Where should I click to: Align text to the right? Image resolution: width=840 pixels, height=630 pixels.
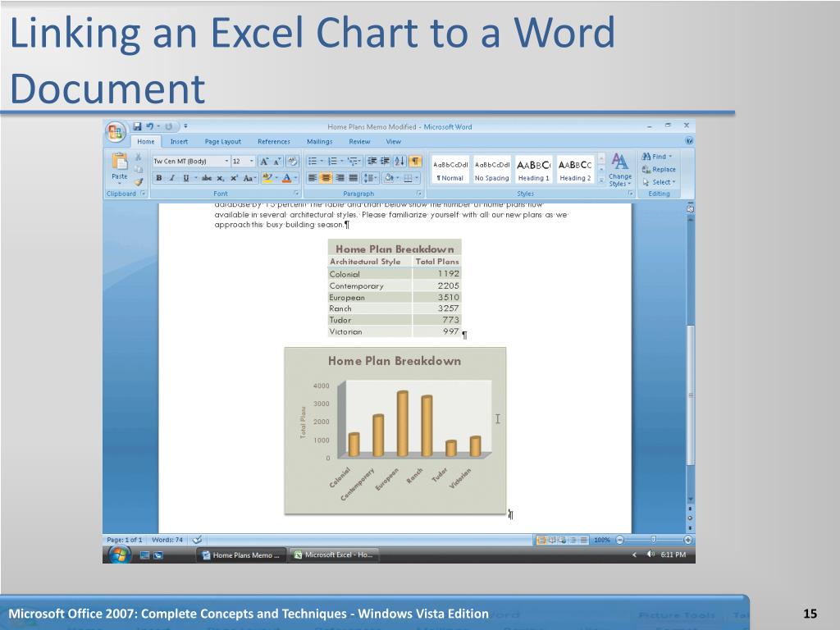point(340,178)
